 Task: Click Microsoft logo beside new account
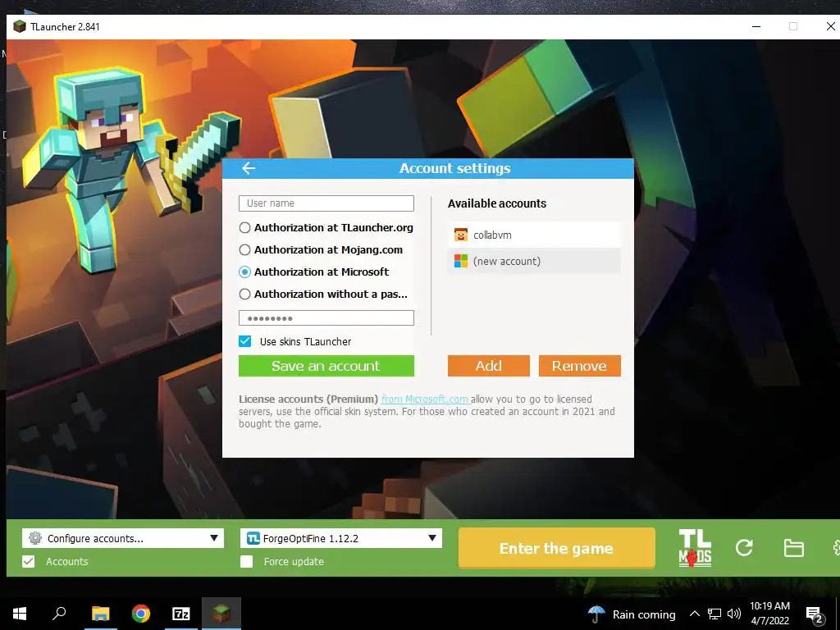(461, 262)
